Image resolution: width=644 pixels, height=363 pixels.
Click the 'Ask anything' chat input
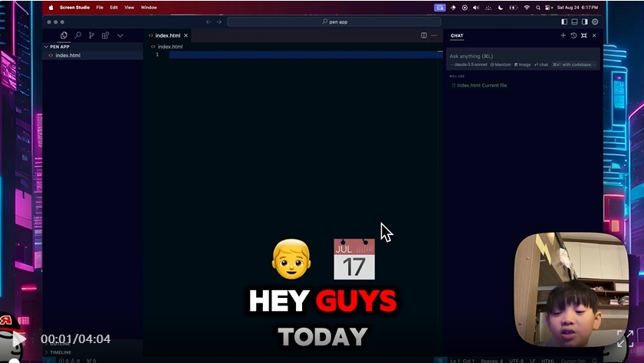coord(522,56)
